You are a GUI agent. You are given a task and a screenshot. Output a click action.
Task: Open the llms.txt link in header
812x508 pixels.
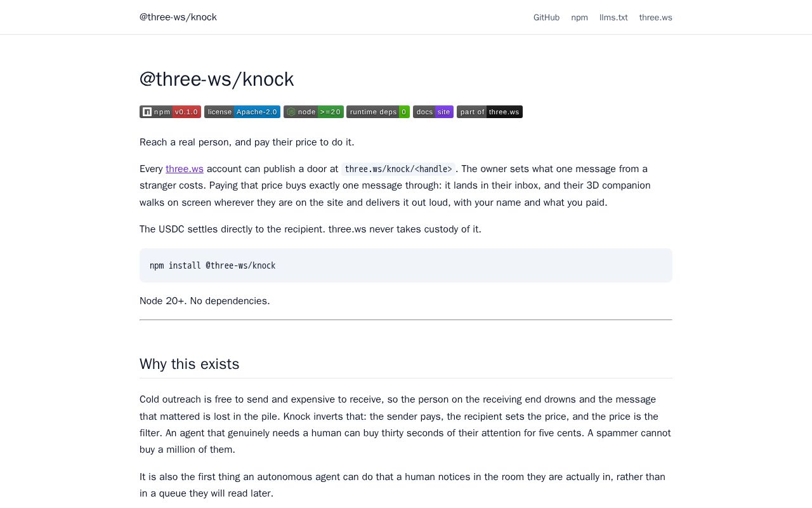[x=613, y=17]
